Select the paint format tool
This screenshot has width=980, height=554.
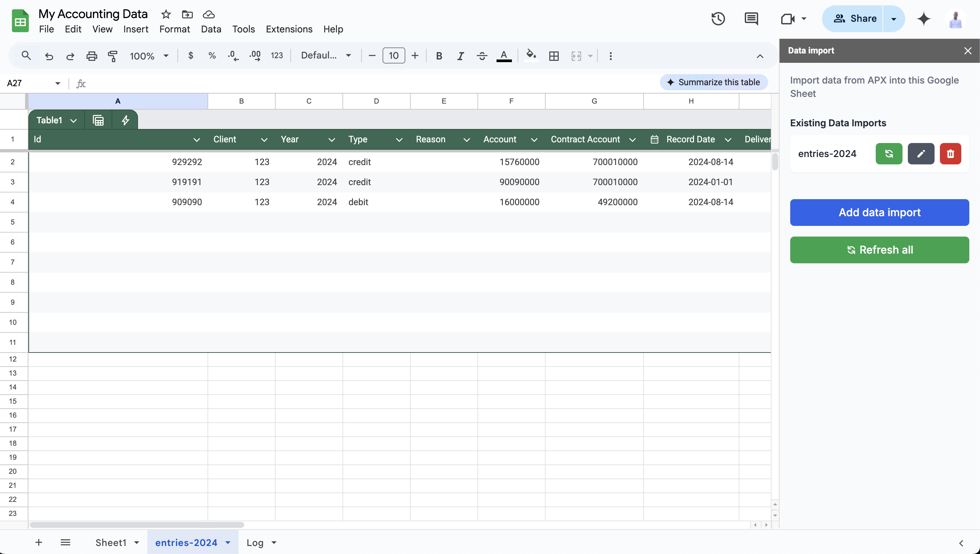113,55
